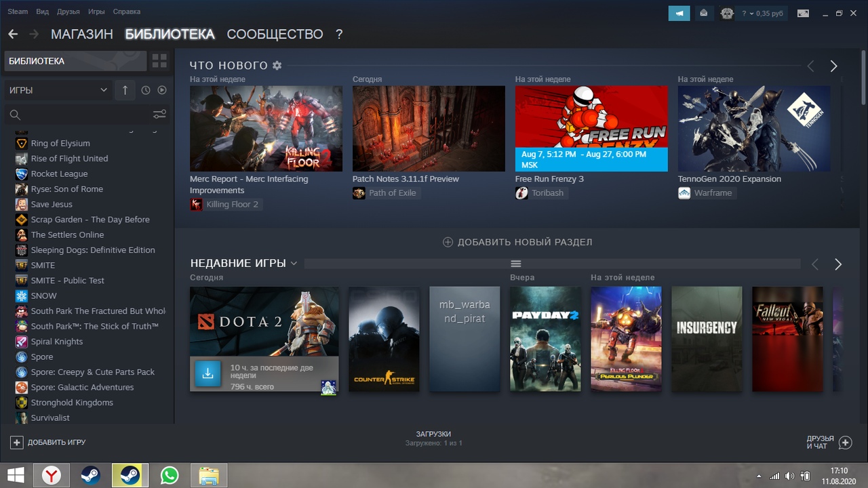
Task: Click the БИБЛИОТЕКА home button in sidebar
Action: [75, 61]
